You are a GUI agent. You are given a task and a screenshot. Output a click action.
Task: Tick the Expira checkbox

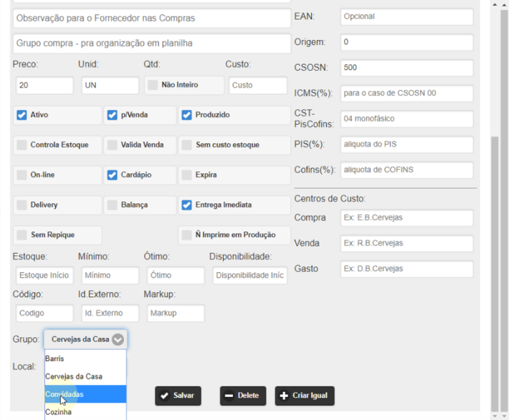click(186, 175)
